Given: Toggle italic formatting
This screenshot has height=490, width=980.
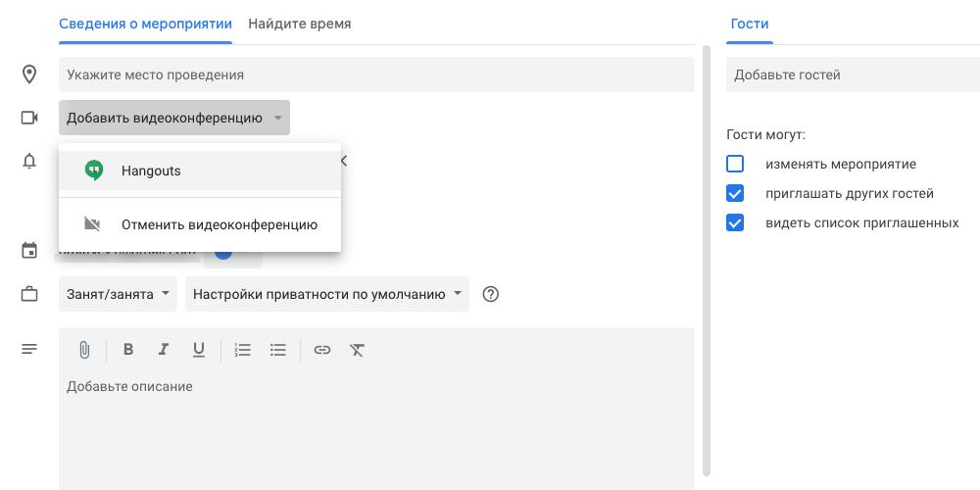Looking at the screenshot, I should (164, 350).
